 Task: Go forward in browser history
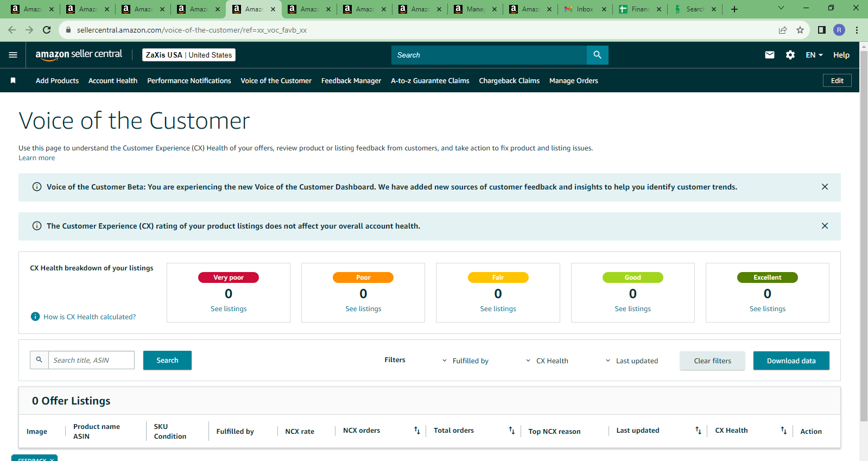click(29, 30)
